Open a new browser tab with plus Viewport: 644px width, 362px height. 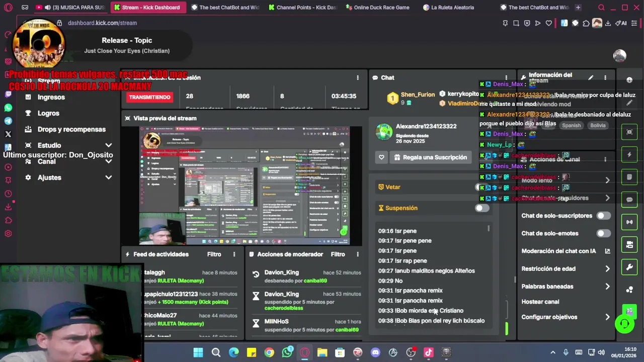[578, 8]
